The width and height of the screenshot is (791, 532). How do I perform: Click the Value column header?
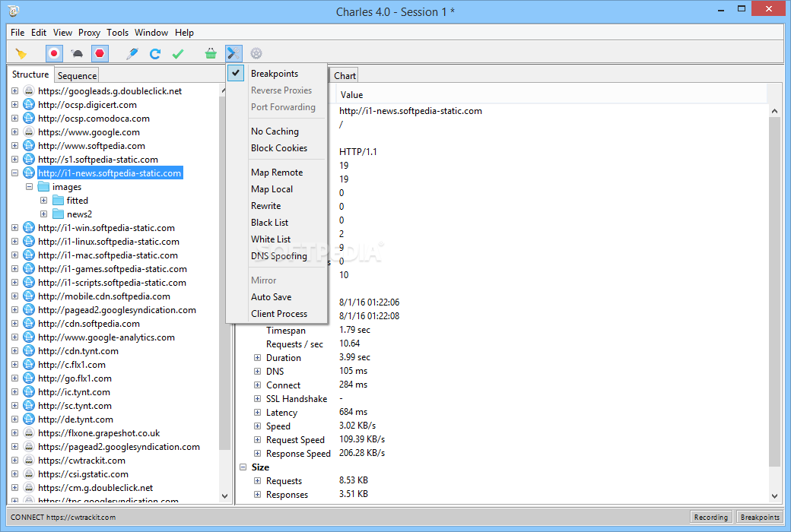[551, 95]
